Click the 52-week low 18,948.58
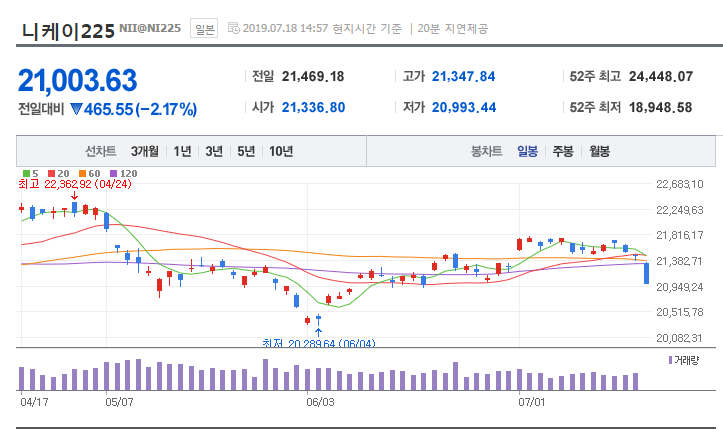This screenshot has width=723, height=436. pos(660,107)
